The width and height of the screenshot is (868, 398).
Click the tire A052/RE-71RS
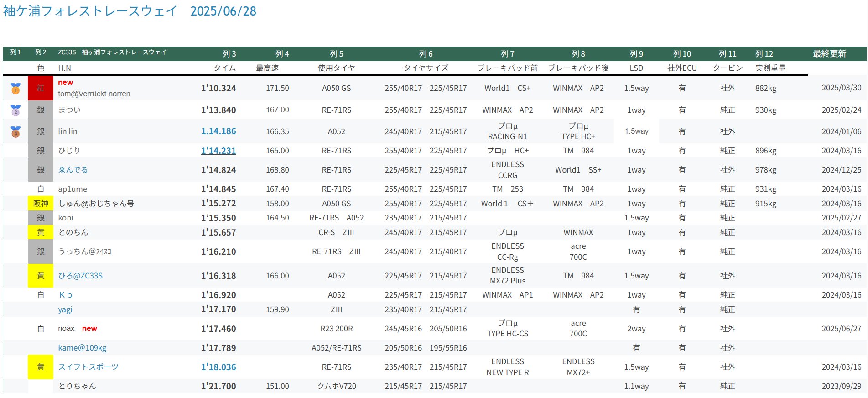[337, 348]
